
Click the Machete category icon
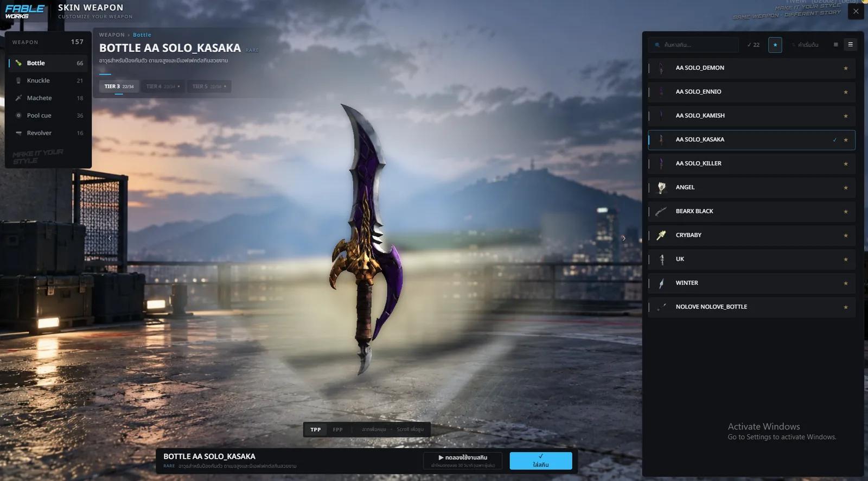tap(18, 98)
